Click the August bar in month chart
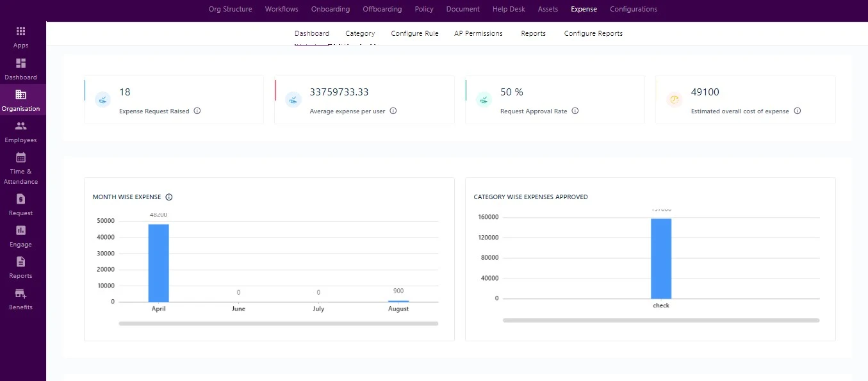 pyautogui.click(x=398, y=301)
